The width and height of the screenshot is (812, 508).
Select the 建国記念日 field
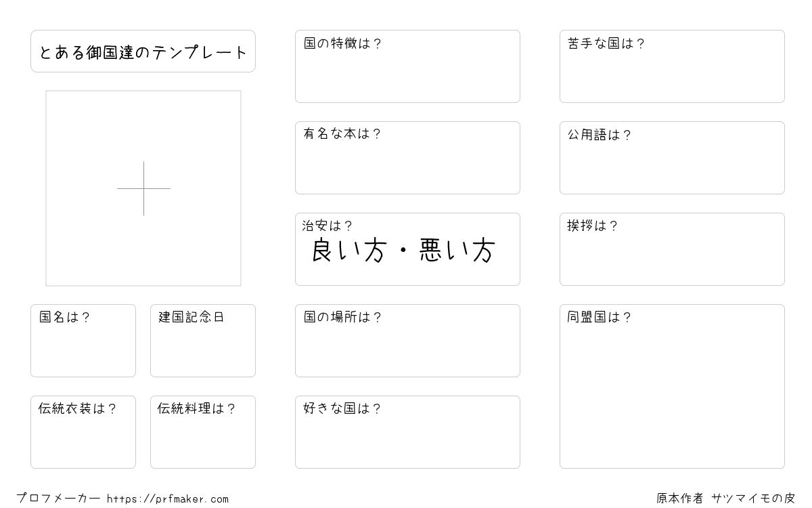coord(203,341)
